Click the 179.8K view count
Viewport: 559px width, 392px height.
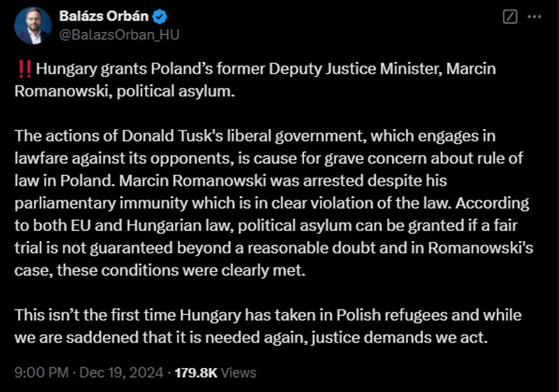(196, 373)
